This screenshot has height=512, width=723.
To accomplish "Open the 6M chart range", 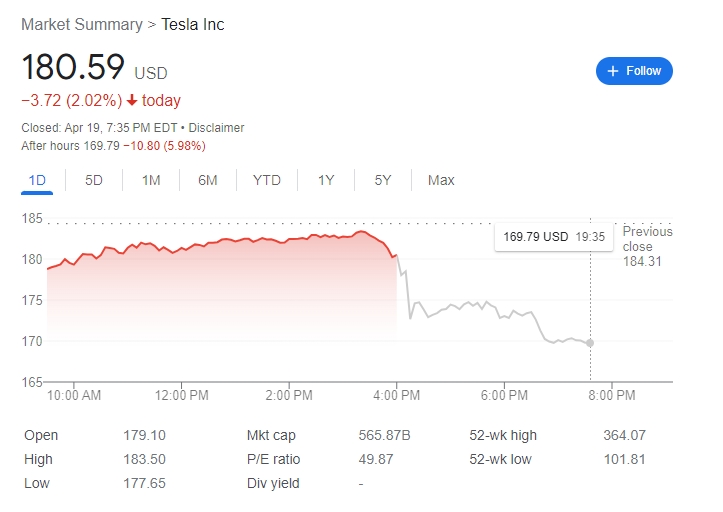I will pos(207,180).
